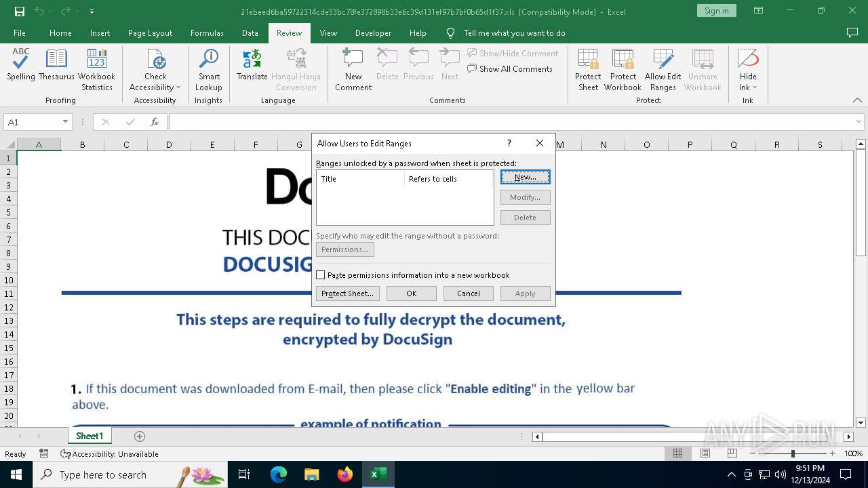Click Protect Sheet in the ribbon
Image resolution: width=868 pixels, height=488 pixels.
pyautogui.click(x=588, y=70)
